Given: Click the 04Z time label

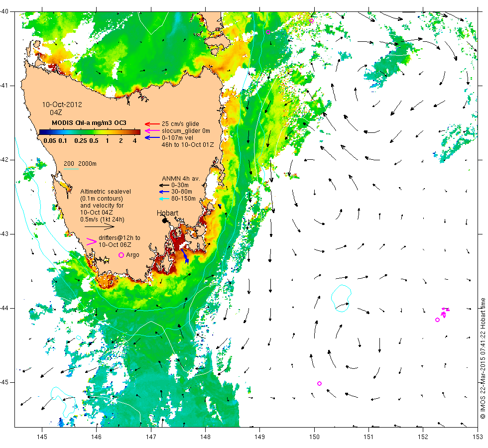Looking at the screenshot, I should click(x=56, y=112).
